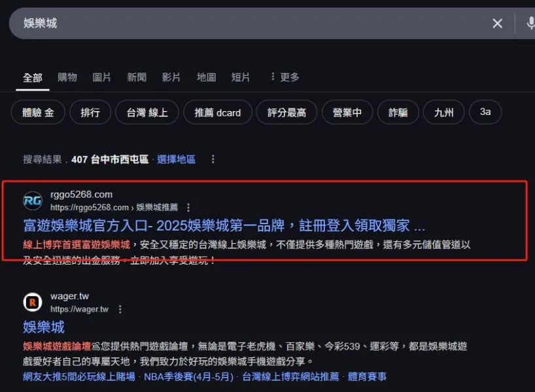
Task: Open the three-dot menu on the rggo5268 result
Action: 188,208
